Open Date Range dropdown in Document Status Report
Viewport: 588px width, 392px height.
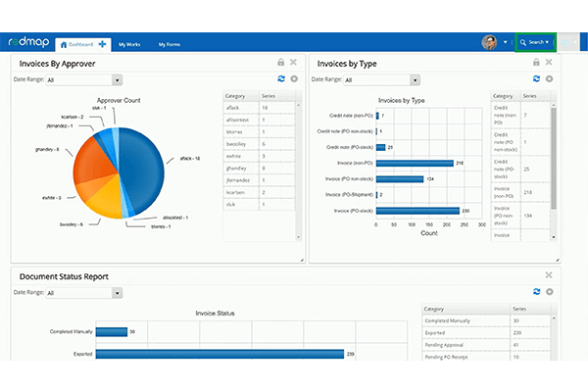coord(118,292)
